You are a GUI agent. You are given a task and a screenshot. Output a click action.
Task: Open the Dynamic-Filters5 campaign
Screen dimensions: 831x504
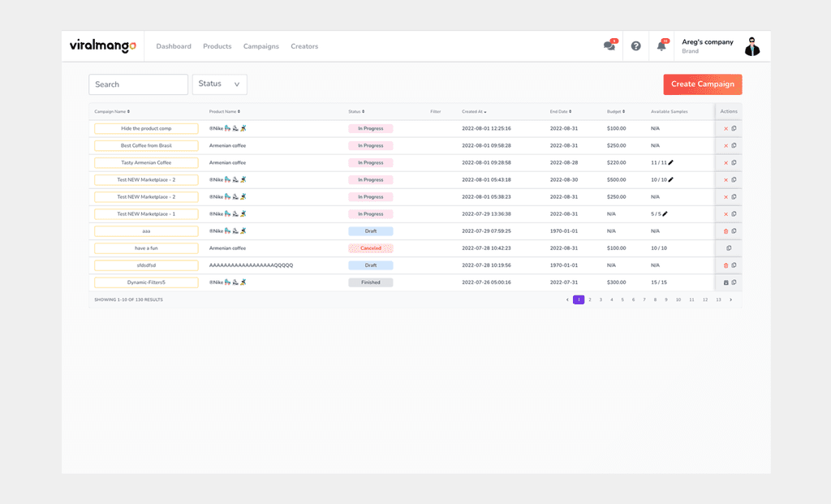[x=146, y=282]
